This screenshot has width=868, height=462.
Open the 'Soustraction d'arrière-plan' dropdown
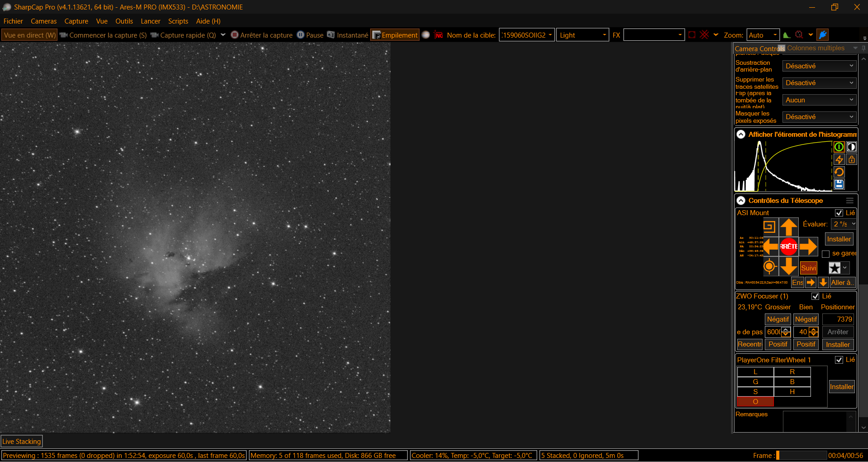click(x=820, y=66)
